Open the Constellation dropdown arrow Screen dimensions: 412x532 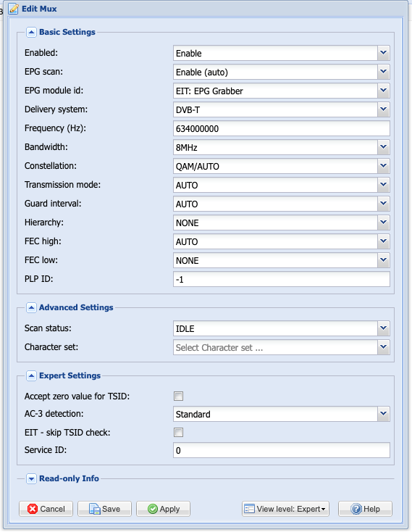(x=383, y=166)
